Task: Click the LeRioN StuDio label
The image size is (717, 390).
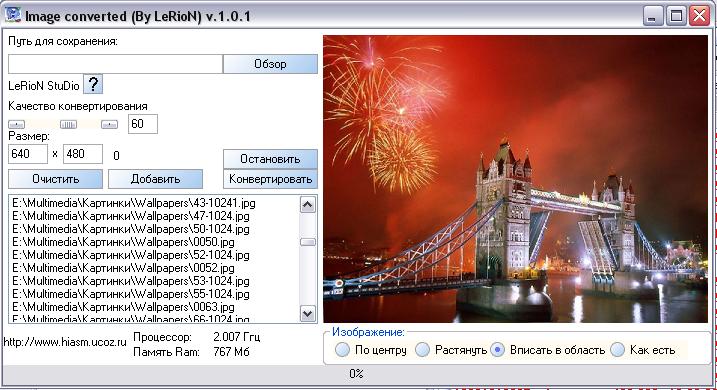Action: coord(44,85)
